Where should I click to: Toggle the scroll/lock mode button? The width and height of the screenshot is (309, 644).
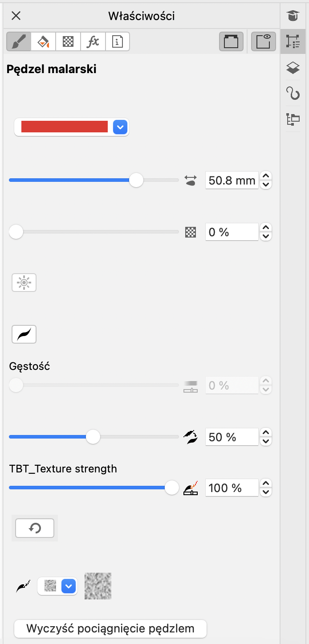[x=231, y=42]
